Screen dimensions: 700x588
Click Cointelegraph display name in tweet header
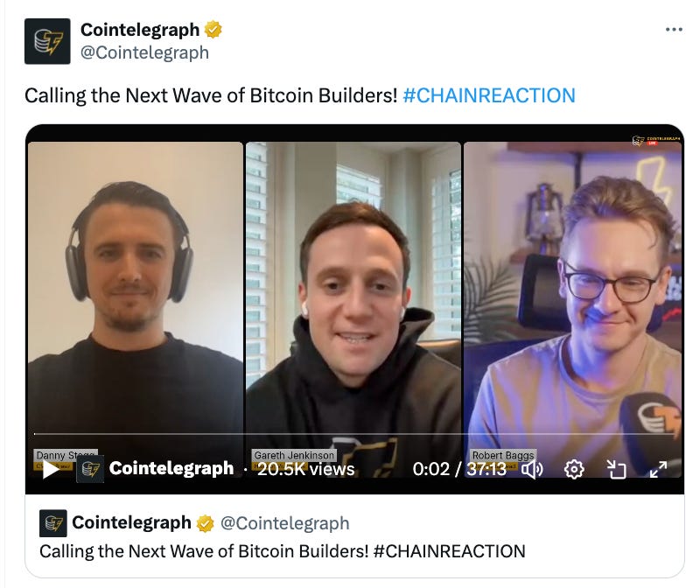140,30
